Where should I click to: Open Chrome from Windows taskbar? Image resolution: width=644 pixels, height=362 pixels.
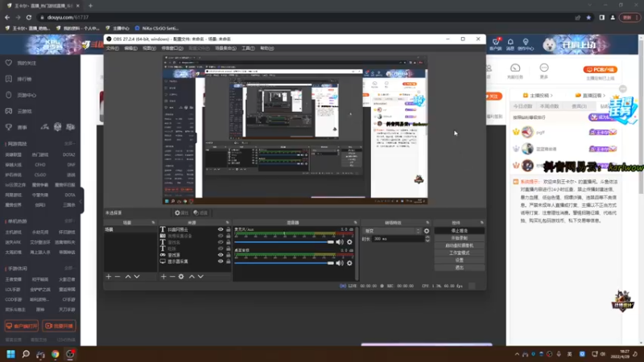pos(55,354)
